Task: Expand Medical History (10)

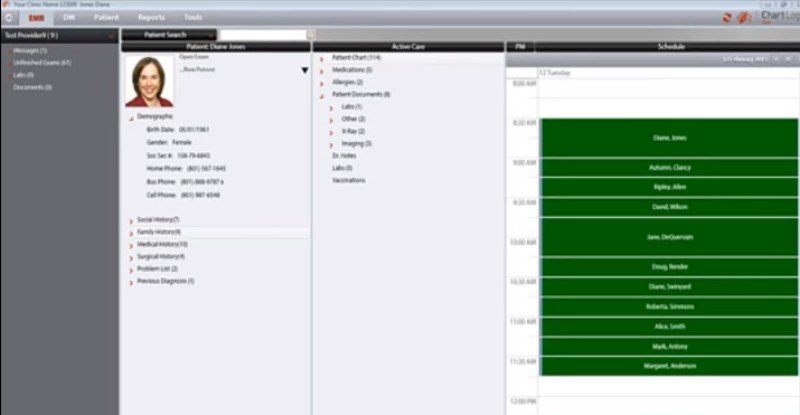Action: (x=131, y=246)
